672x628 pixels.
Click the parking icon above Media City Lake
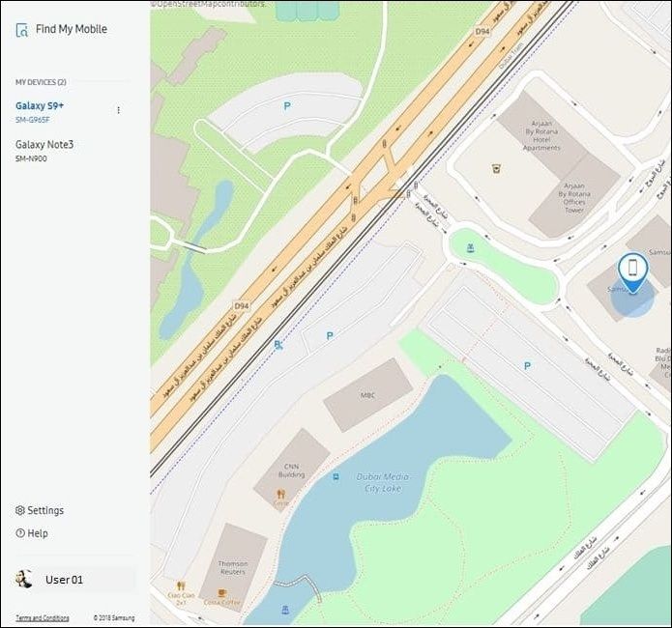pos(527,366)
